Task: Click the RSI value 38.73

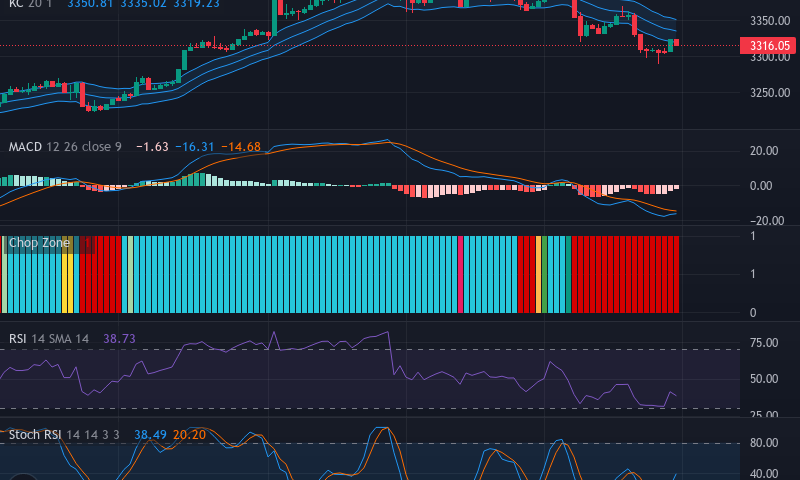Action: point(119,339)
